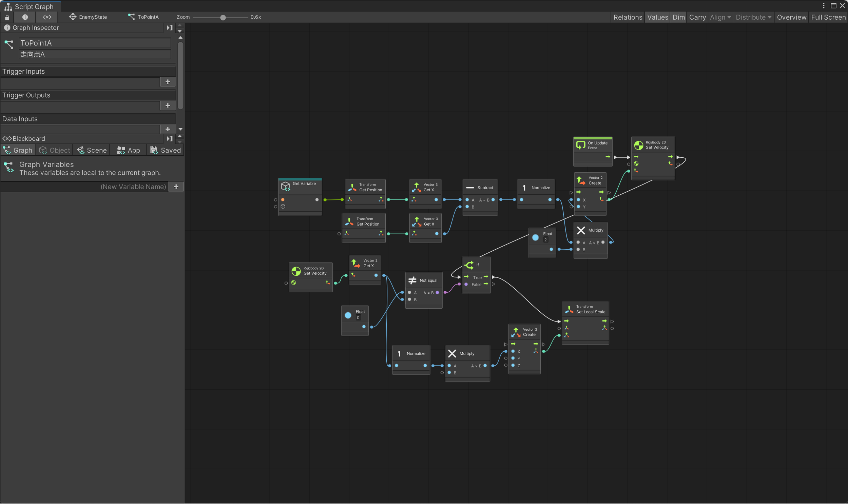Add a new Trigger Input

168,82
